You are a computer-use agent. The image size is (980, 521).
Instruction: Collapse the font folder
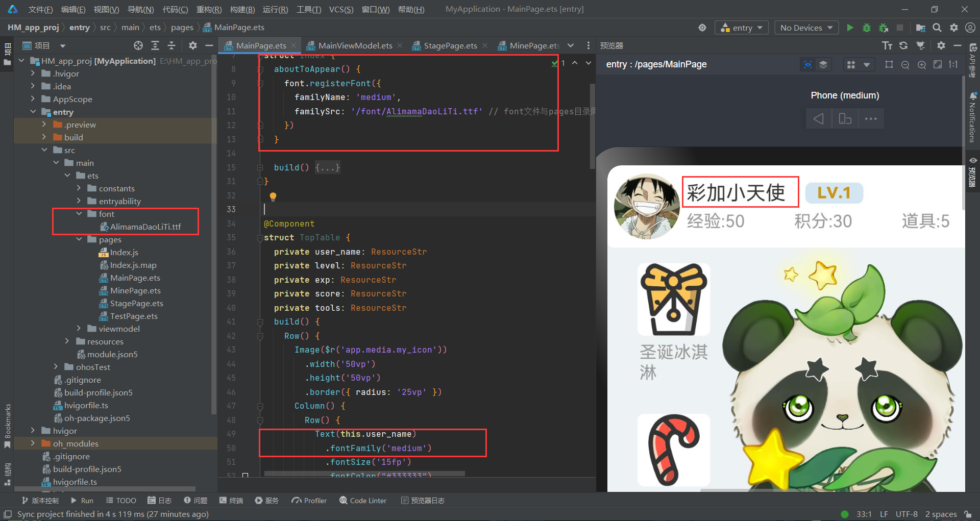point(79,214)
